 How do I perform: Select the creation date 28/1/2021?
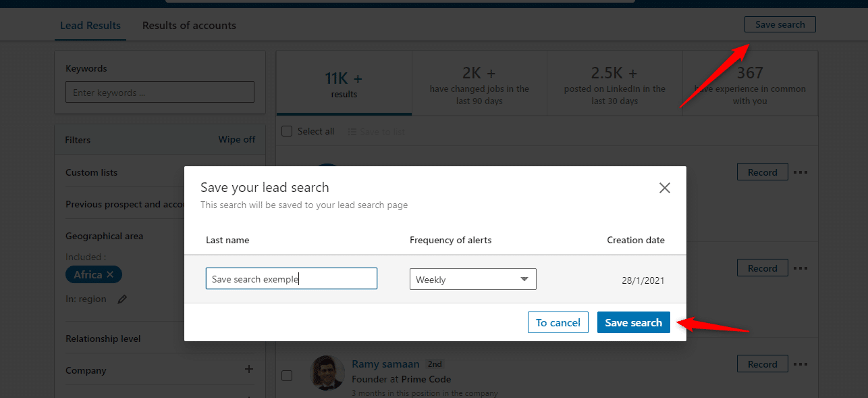(x=643, y=280)
